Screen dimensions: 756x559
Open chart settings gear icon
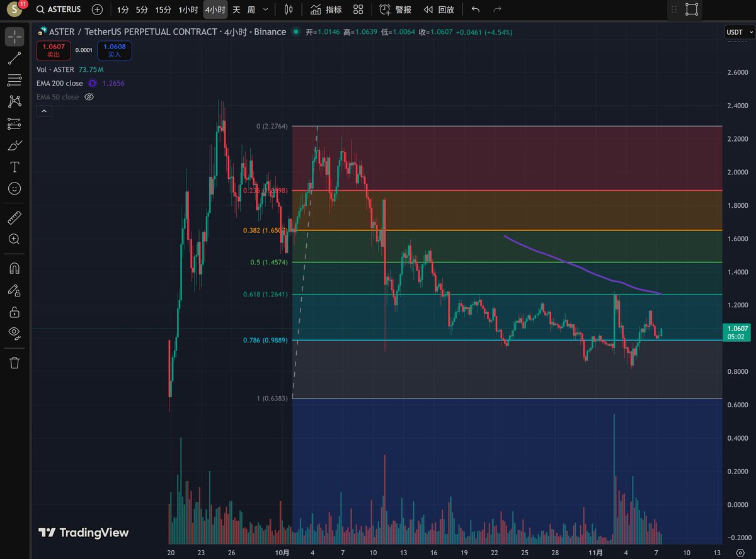[739, 553]
